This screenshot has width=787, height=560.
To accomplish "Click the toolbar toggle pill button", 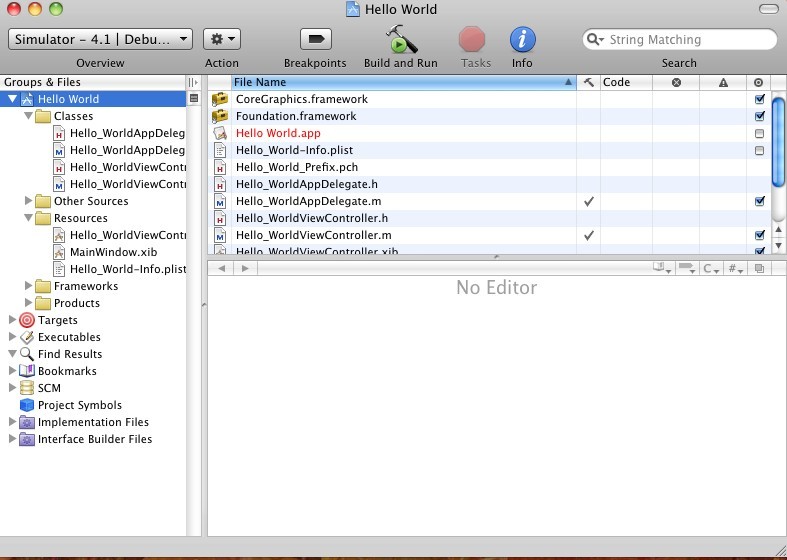I will click(x=769, y=9).
